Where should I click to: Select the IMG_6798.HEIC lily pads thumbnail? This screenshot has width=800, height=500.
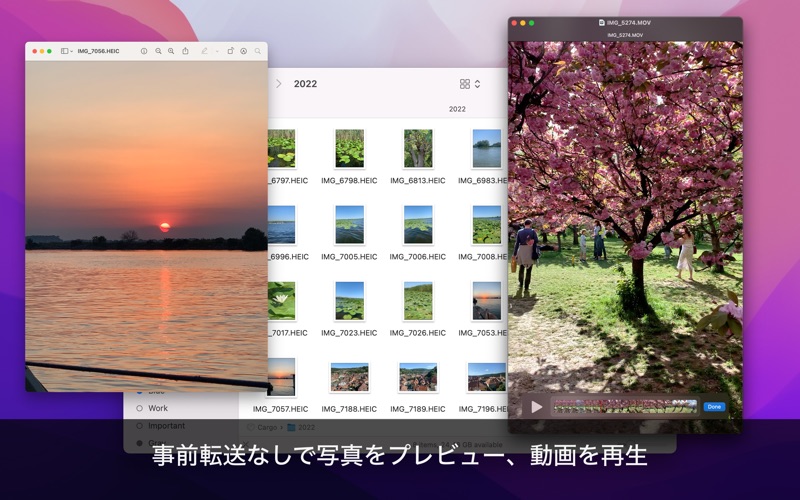tap(349, 148)
